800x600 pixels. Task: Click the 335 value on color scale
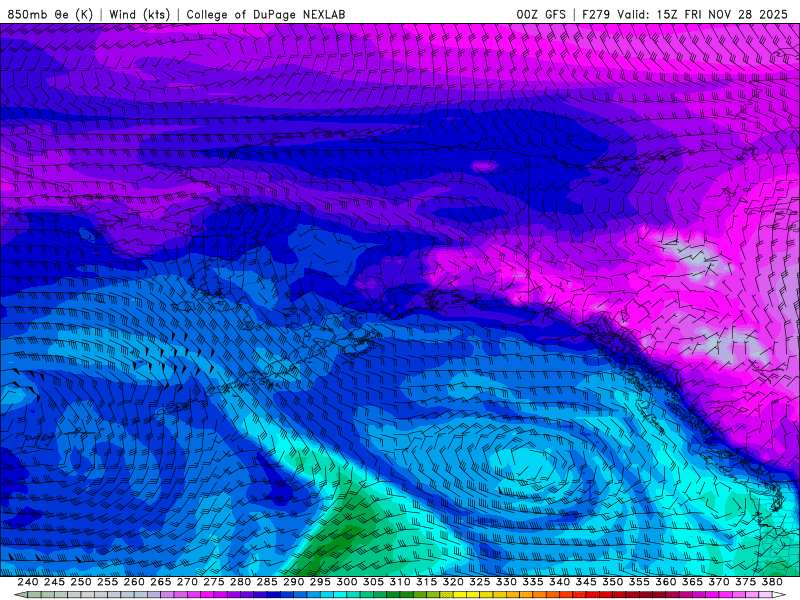pyautogui.click(x=533, y=582)
